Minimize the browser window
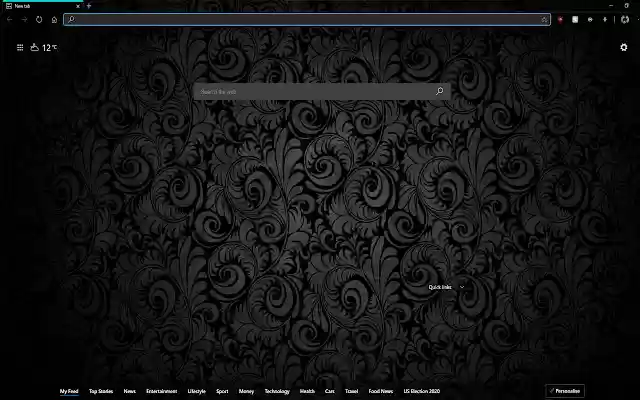 pos(611,6)
